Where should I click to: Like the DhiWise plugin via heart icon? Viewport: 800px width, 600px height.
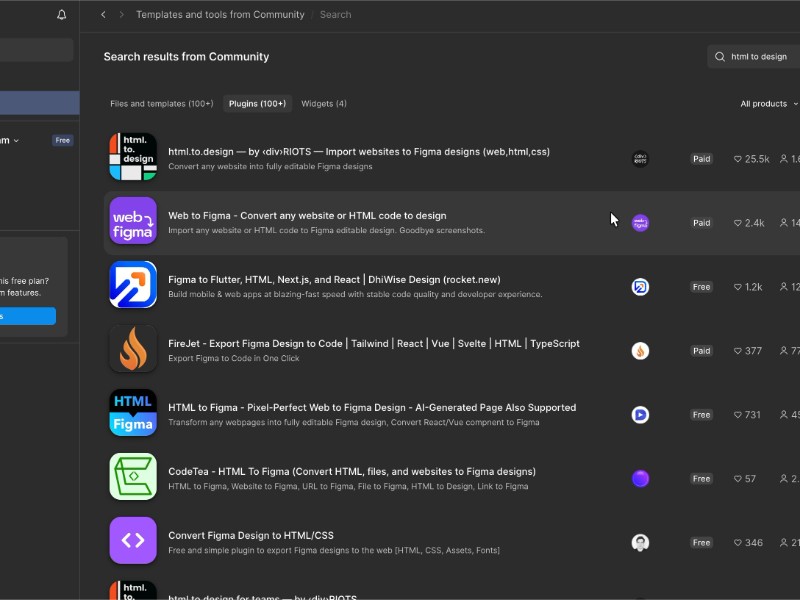[738, 287]
